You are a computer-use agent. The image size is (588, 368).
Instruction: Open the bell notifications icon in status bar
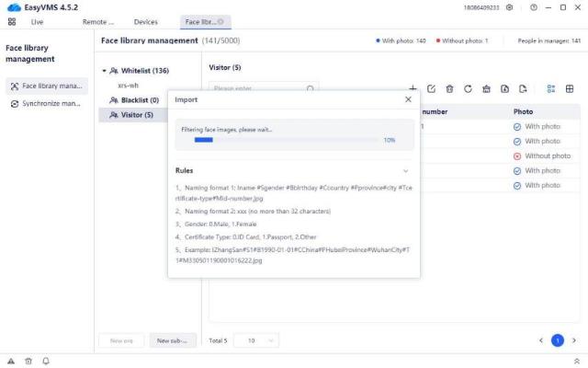click(x=46, y=361)
